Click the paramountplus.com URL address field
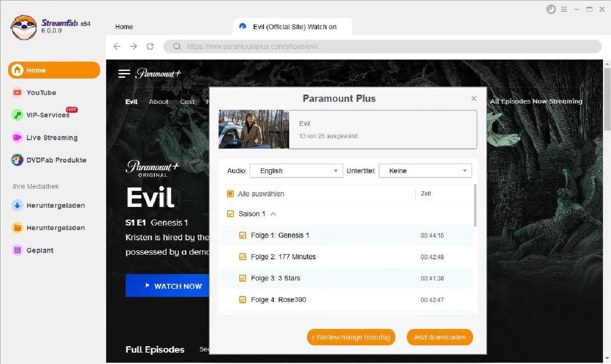Screen dimensions: 611x364 point(382,46)
